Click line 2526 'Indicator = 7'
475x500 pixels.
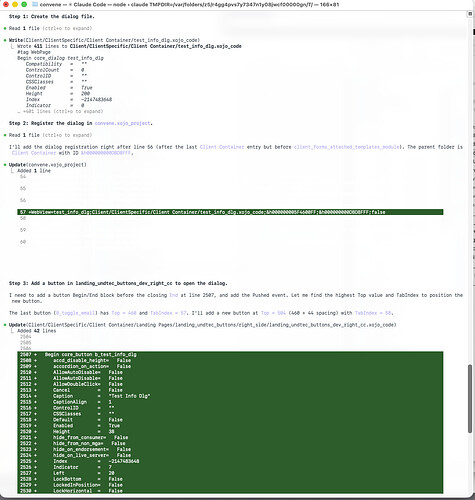230,467
